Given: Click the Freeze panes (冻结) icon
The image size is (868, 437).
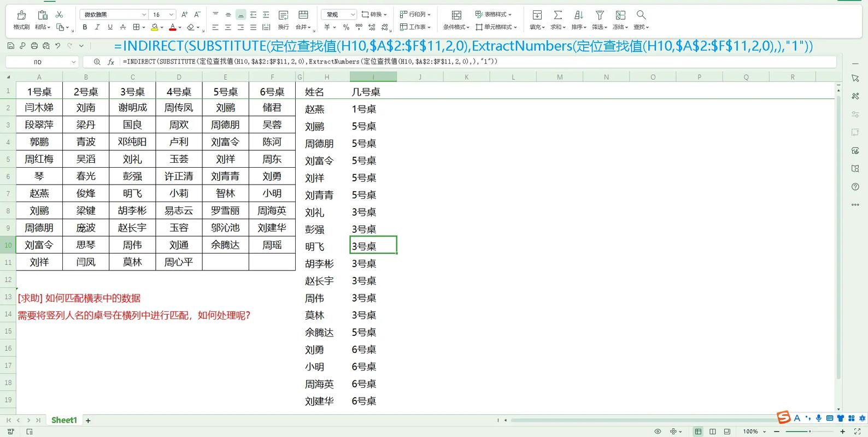Looking at the screenshot, I should 620,15.
